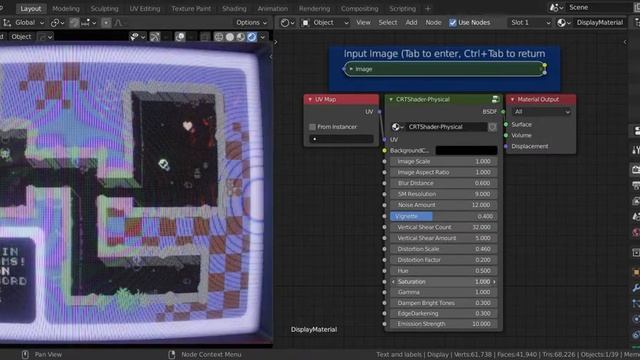Open the Slot 1 material slot dropdown
Image resolution: width=640 pixels, height=360 pixels.
pos(530,23)
